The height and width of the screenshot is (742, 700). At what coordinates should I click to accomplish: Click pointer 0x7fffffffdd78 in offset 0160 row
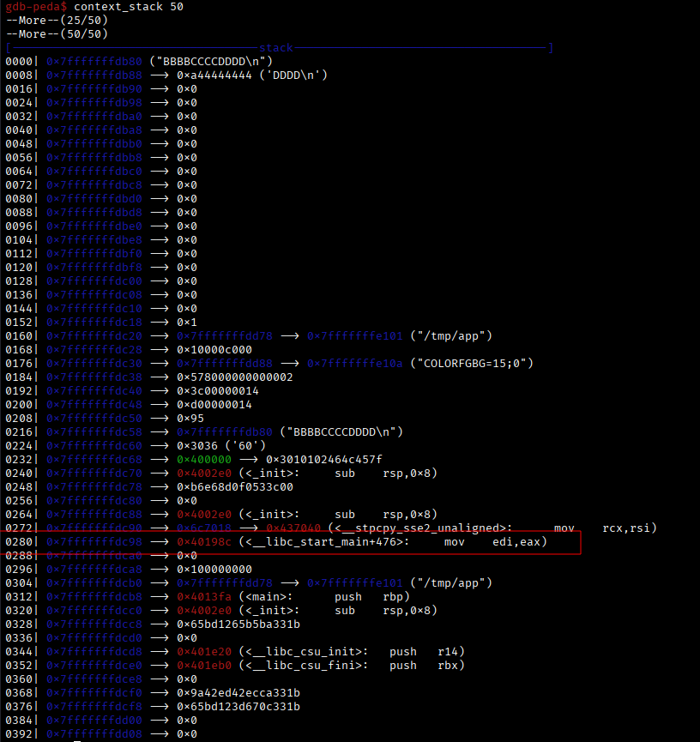point(225,336)
